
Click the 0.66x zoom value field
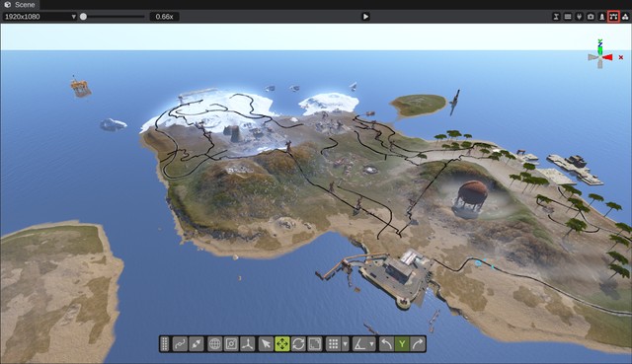click(165, 17)
